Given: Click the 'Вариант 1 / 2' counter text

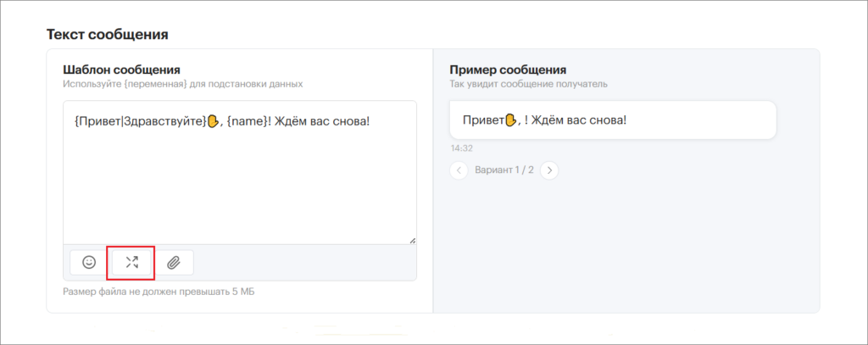Looking at the screenshot, I should [504, 170].
